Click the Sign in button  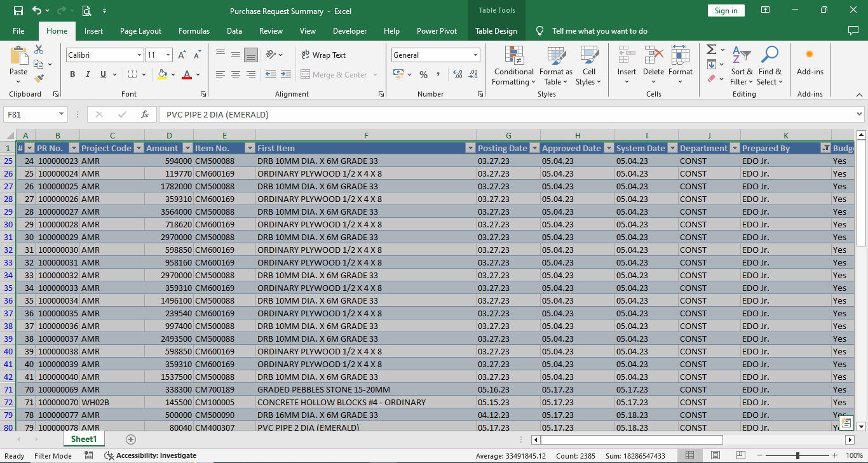(x=726, y=11)
